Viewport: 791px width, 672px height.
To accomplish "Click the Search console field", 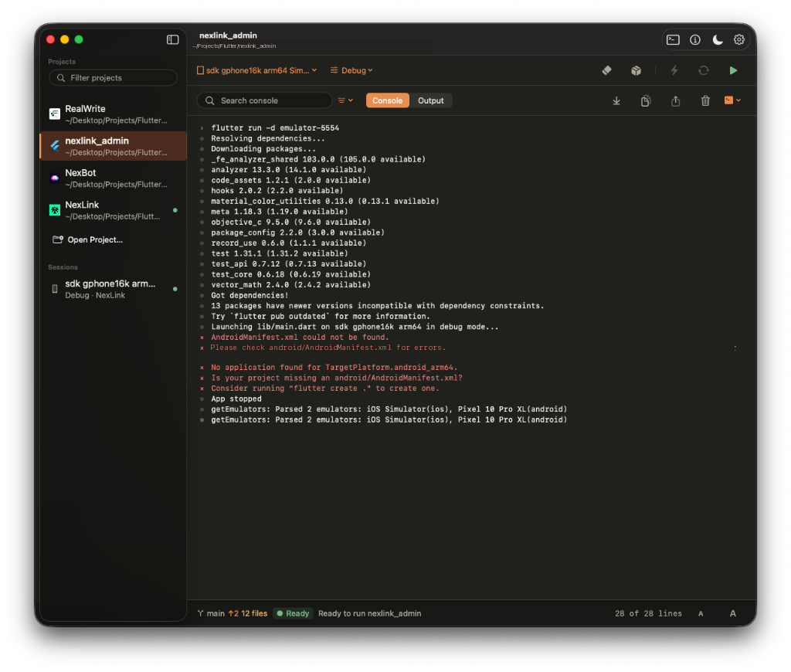I will tap(265, 100).
